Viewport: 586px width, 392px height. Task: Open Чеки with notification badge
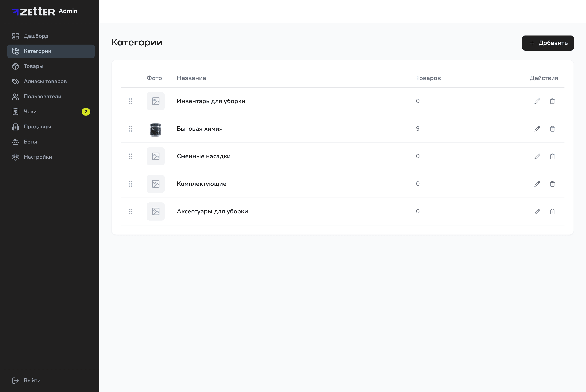click(x=30, y=111)
